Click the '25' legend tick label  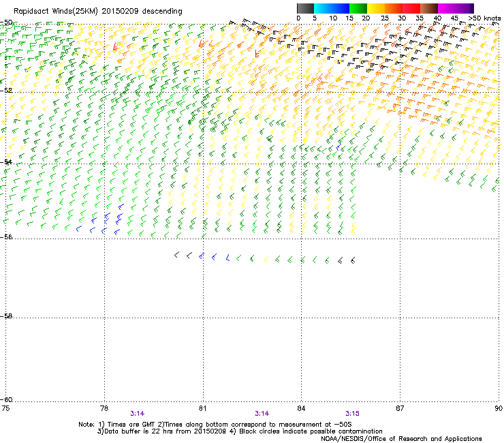pyautogui.click(x=384, y=18)
